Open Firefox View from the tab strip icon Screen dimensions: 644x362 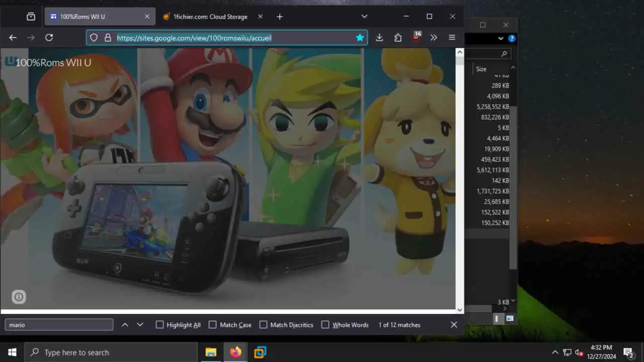coord(31,17)
